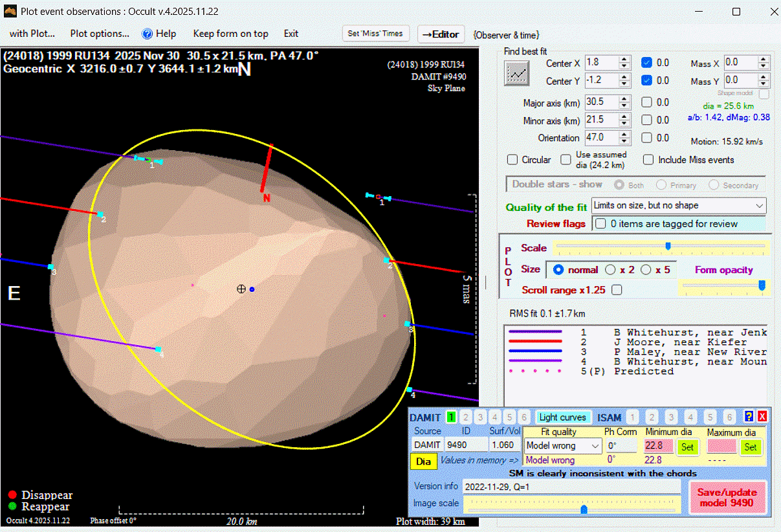Expand the Fit quality Model wrong dropdown

(x=563, y=446)
